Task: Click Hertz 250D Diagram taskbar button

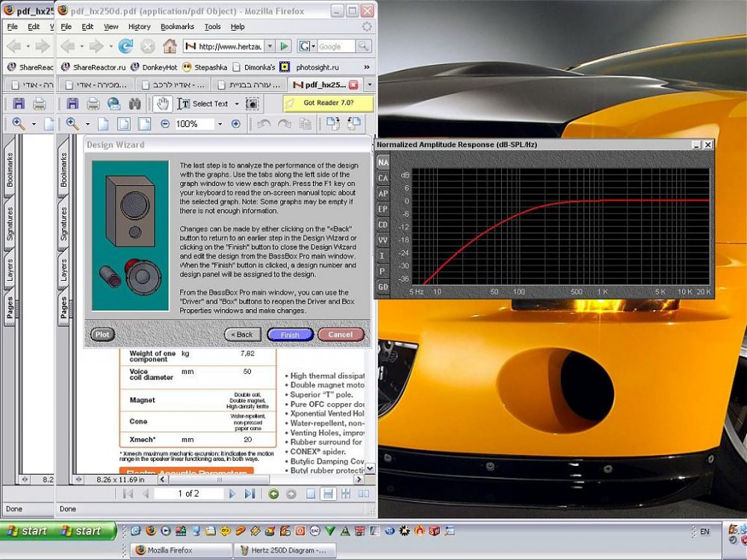Action: pyautogui.click(x=285, y=550)
